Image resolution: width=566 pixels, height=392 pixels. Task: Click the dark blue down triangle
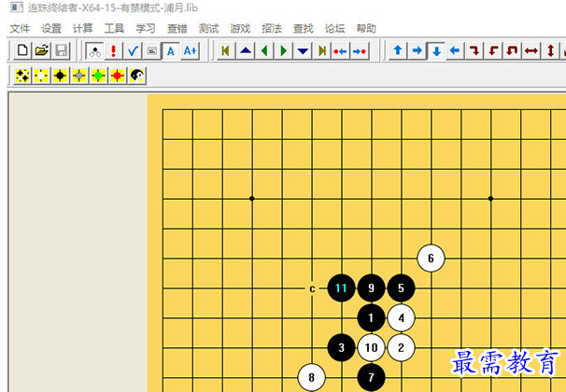[x=303, y=50]
